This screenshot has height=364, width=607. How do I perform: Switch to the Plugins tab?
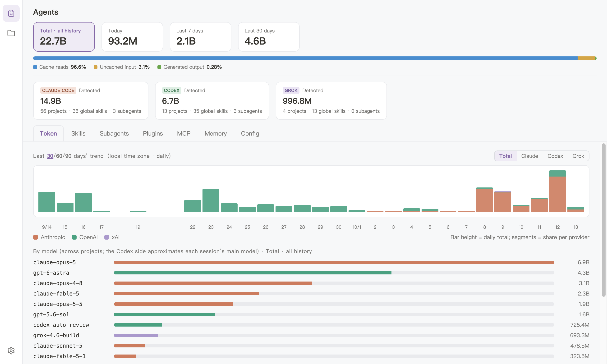[x=153, y=133]
